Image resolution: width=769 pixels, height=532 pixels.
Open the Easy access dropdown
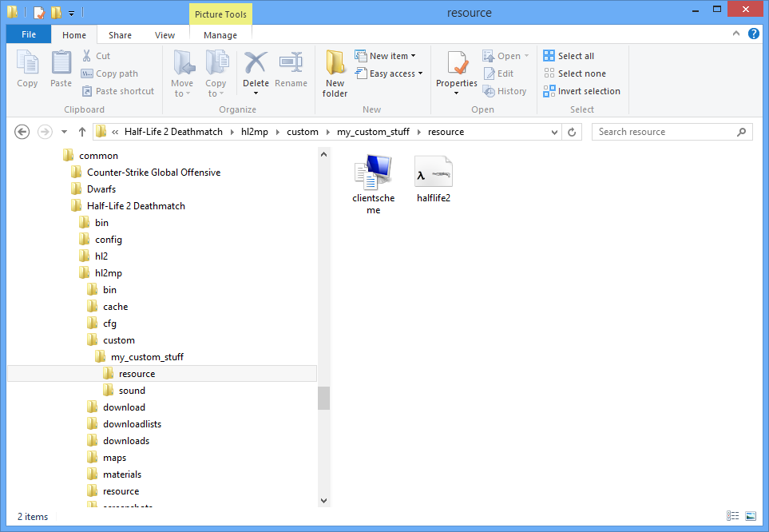[389, 73]
